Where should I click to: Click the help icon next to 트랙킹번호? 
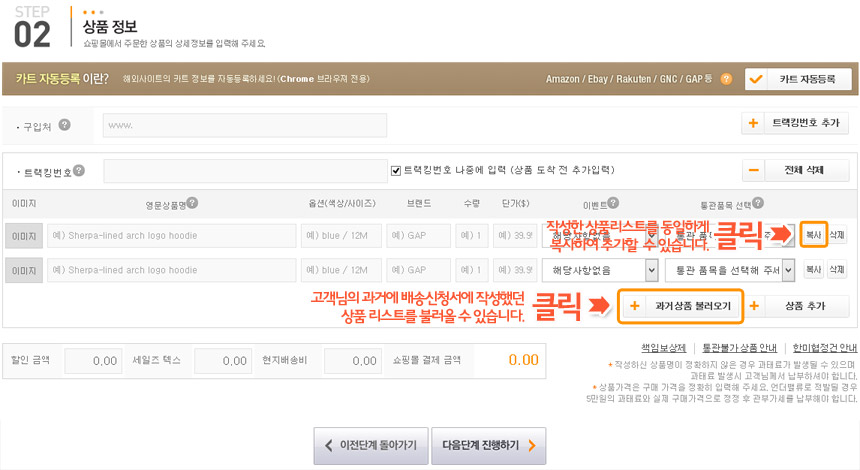click(79, 171)
